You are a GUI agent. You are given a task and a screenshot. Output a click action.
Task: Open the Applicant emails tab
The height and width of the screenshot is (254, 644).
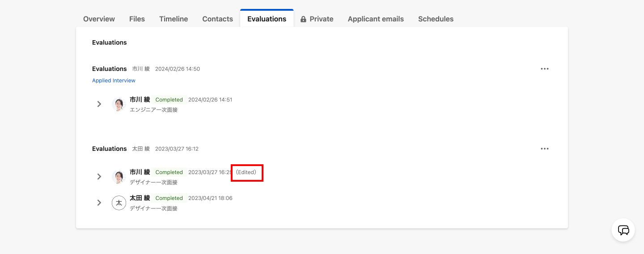376,19
